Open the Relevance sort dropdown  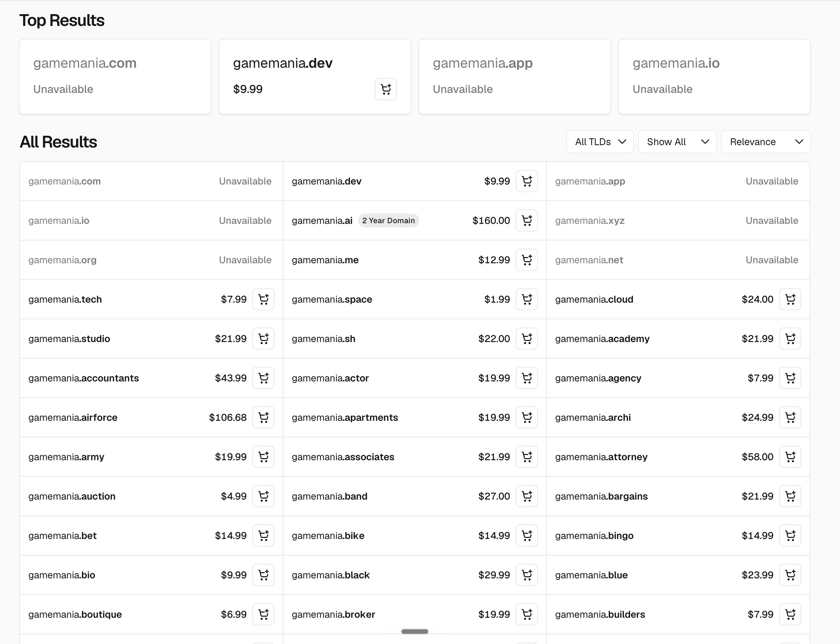[x=766, y=142]
